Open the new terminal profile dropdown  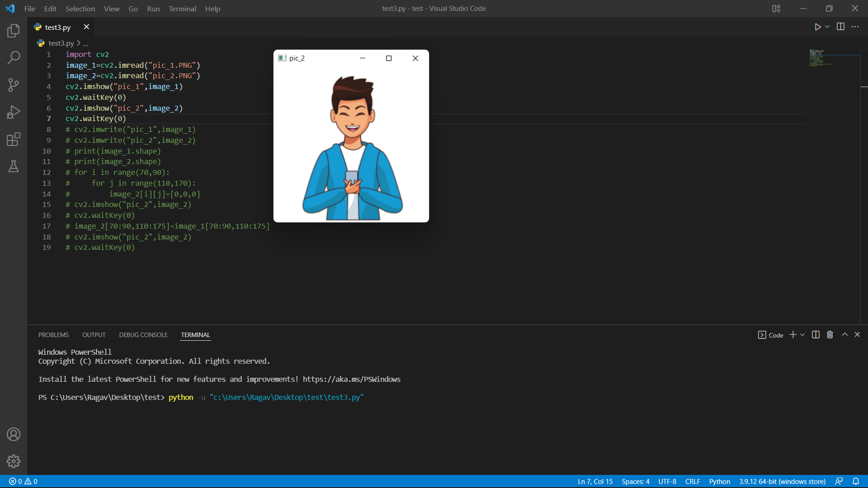tap(802, 334)
